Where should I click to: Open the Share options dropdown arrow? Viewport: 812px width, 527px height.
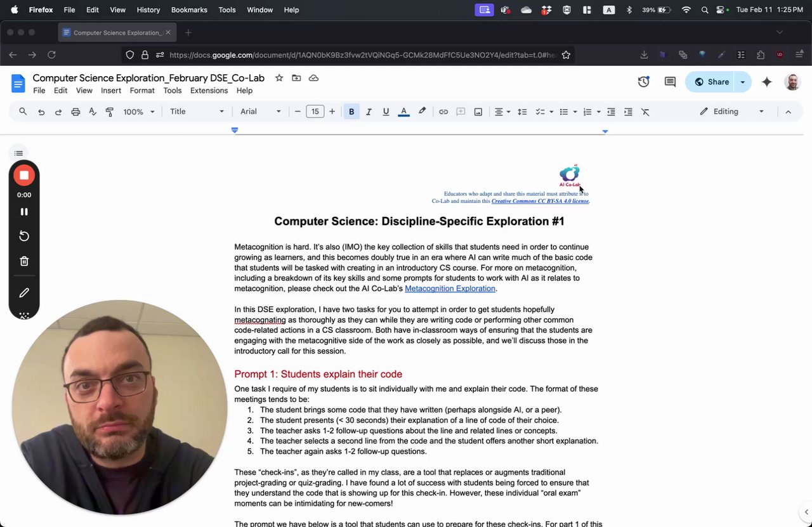[x=743, y=82]
